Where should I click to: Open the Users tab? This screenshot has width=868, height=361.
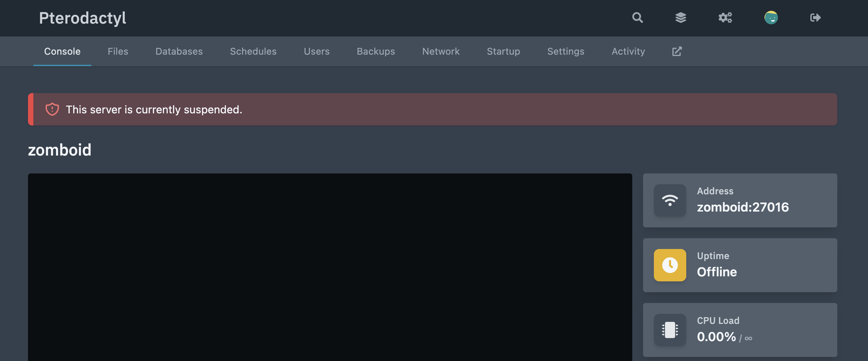coord(317,51)
